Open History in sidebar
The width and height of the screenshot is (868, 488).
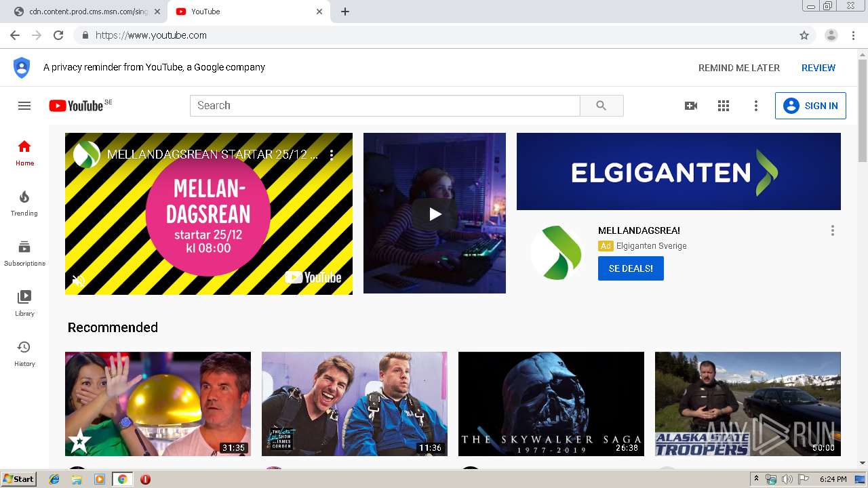tap(24, 354)
